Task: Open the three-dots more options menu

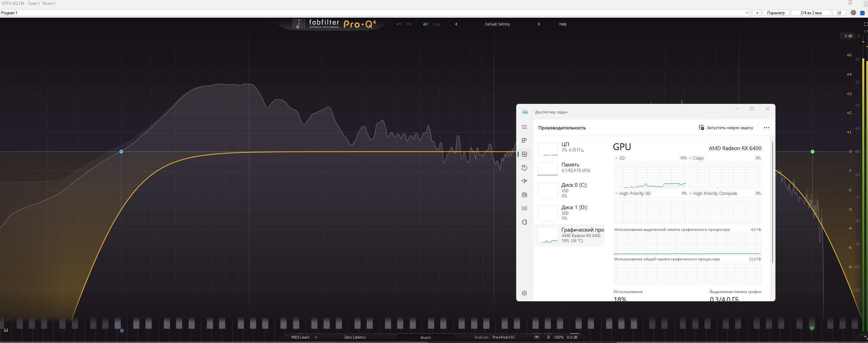Action: tap(767, 128)
